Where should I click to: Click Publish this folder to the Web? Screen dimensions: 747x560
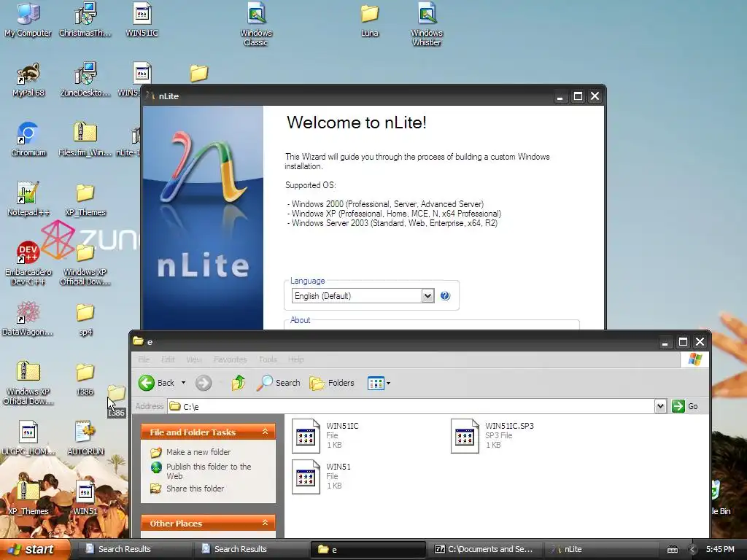pyautogui.click(x=209, y=471)
